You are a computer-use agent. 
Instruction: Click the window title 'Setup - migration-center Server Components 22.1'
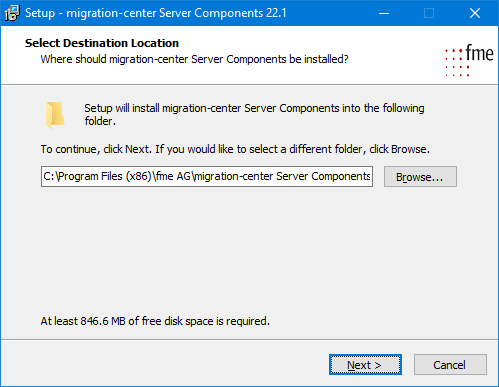[156, 13]
